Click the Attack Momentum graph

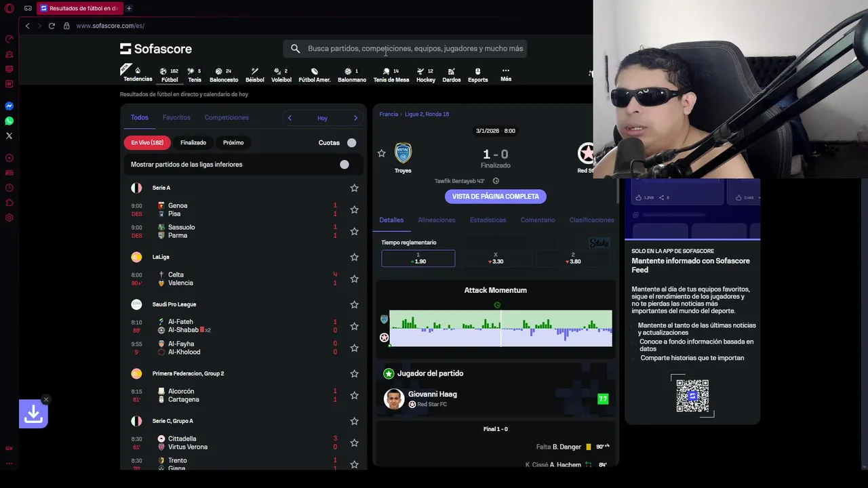tap(500, 328)
